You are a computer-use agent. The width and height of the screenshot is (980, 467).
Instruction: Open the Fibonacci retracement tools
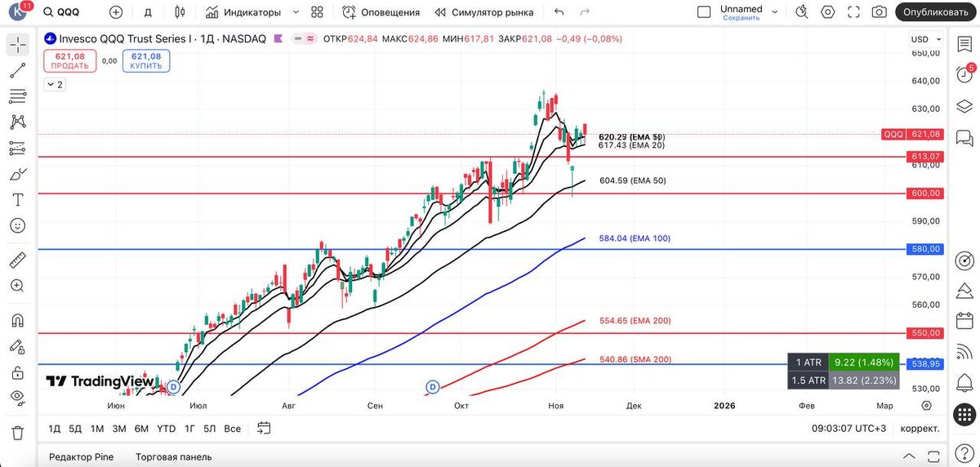click(x=17, y=97)
